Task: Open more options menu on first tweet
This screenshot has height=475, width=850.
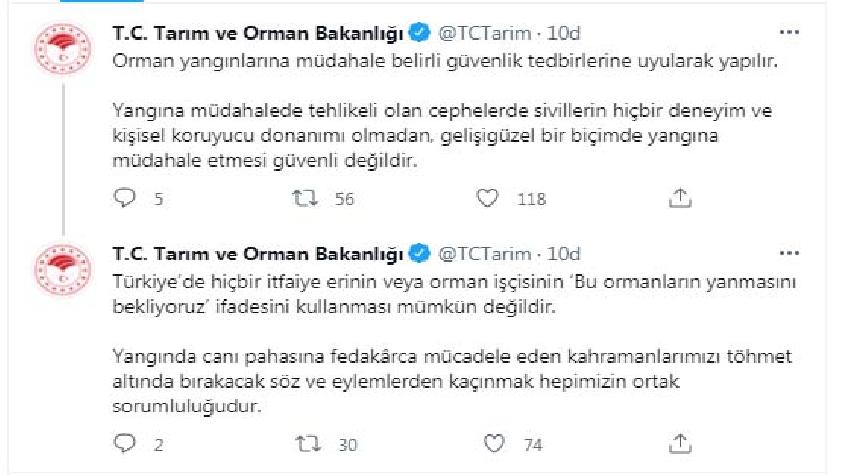Action: 789,33
